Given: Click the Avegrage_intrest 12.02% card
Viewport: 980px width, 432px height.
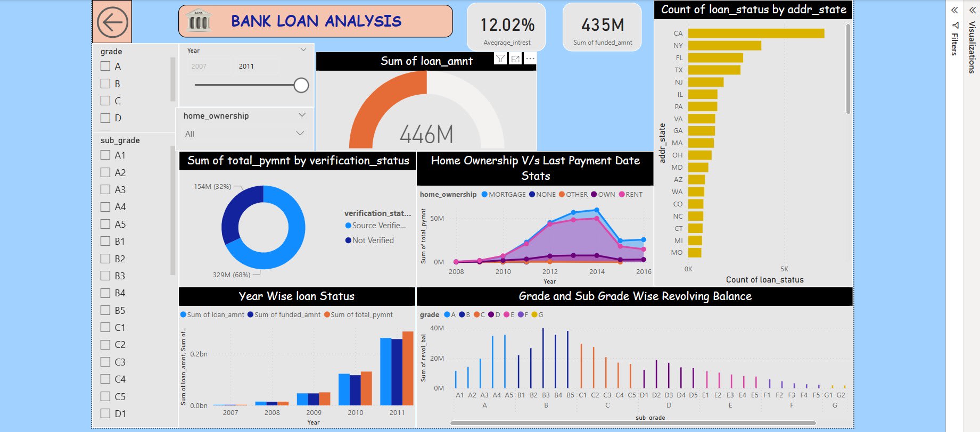Looking at the screenshot, I should (507, 28).
